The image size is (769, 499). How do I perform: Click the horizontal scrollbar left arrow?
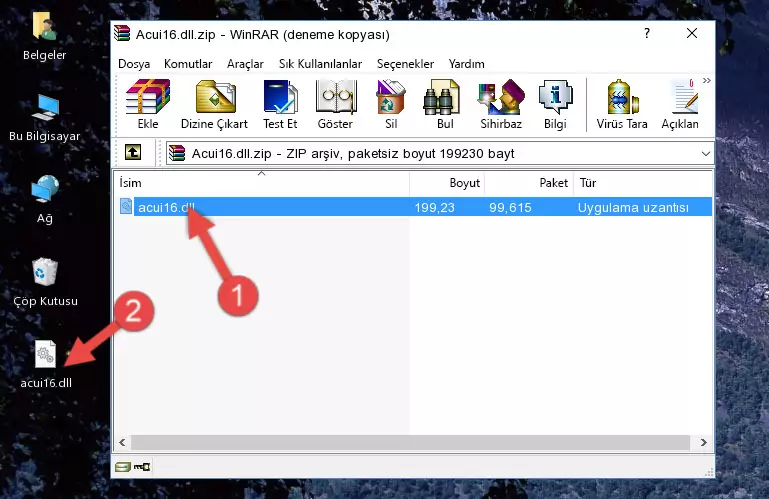point(123,443)
